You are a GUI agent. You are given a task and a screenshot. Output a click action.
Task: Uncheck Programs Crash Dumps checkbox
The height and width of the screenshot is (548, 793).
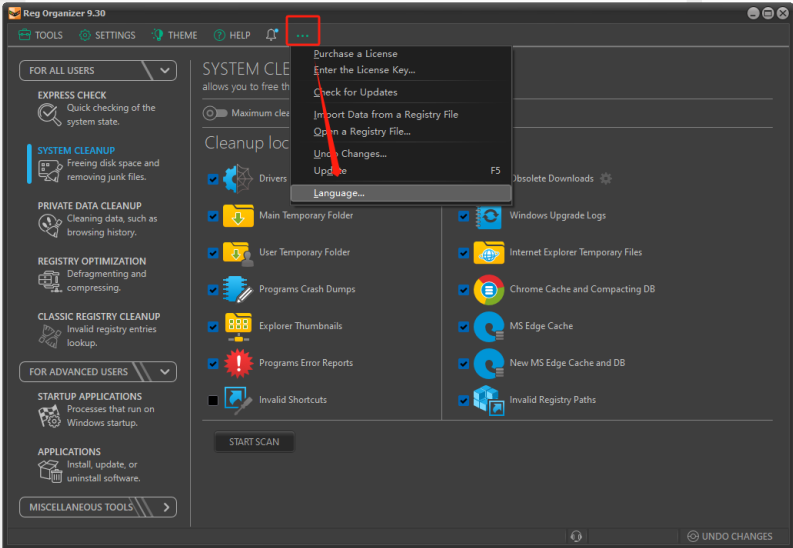point(213,290)
